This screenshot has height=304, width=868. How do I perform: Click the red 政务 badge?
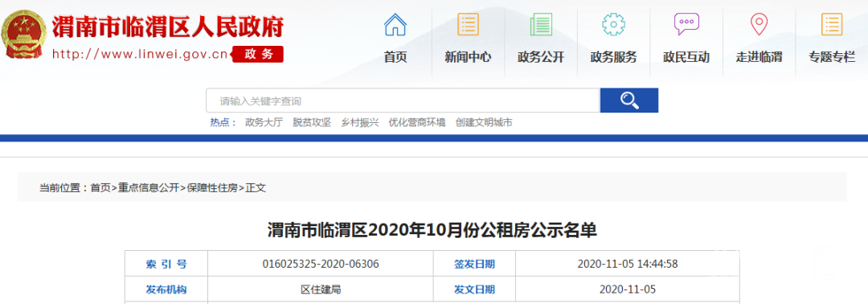coord(258,54)
